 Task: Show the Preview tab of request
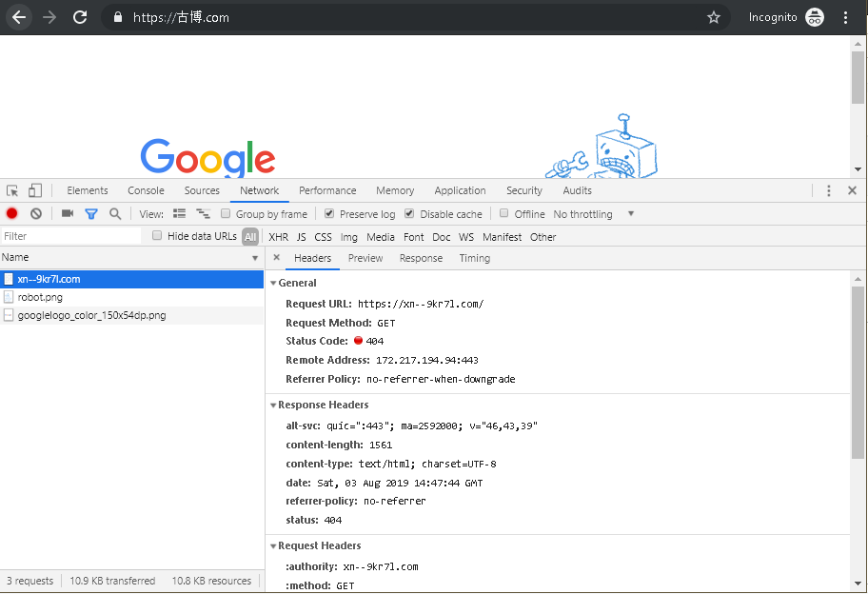[x=365, y=258]
